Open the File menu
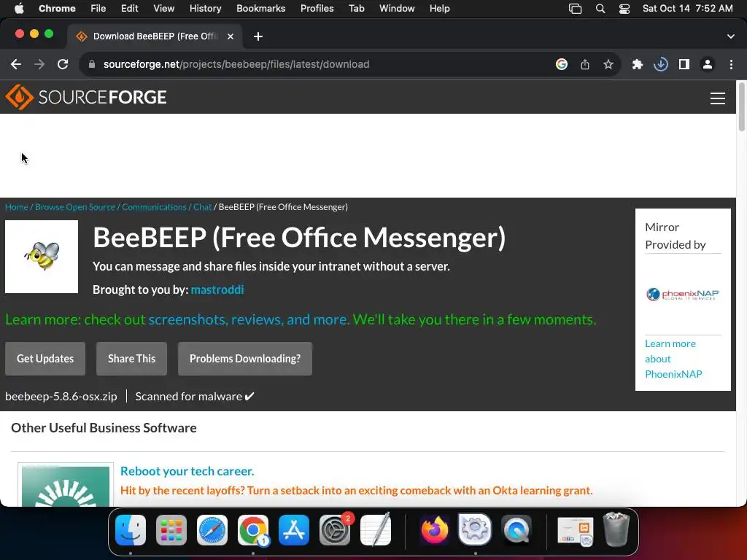This screenshot has height=560, width=747. click(x=98, y=9)
